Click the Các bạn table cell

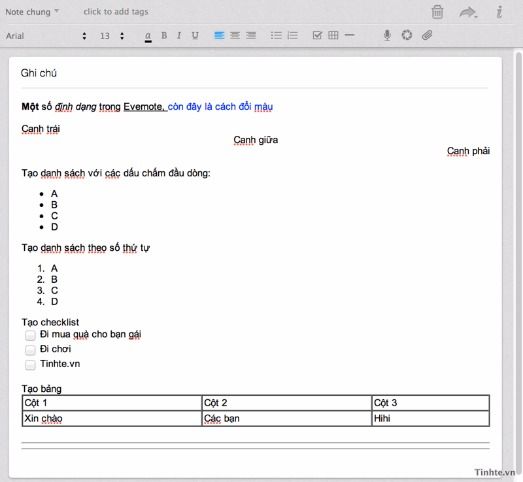coord(287,418)
